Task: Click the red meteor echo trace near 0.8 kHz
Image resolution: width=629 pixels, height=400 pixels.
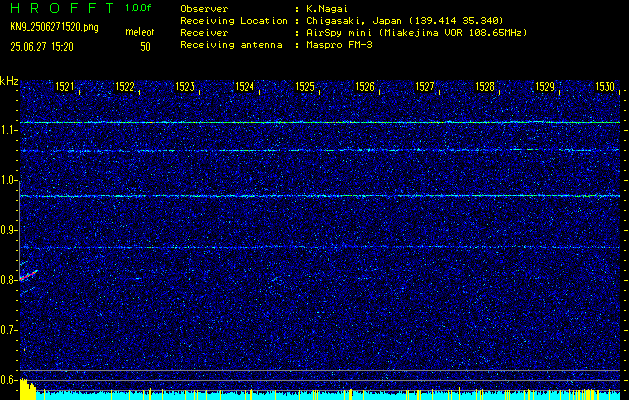Action: (29, 275)
